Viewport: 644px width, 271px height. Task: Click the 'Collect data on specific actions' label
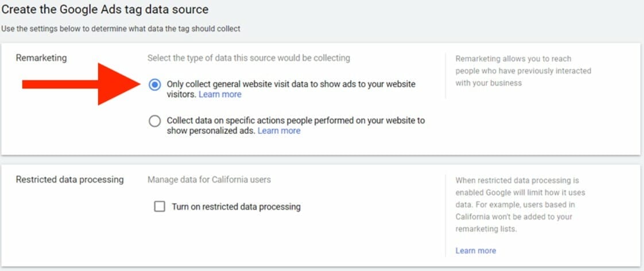(296, 126)
